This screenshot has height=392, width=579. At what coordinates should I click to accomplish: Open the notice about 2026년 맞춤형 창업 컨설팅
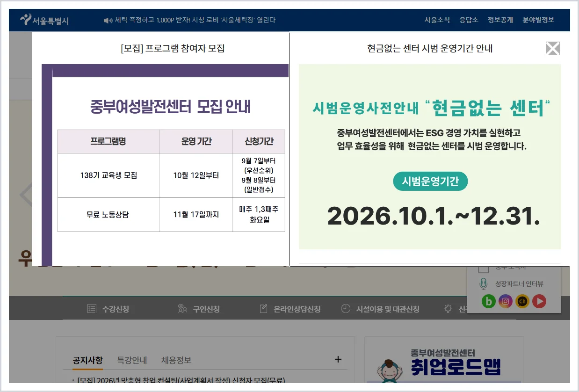181,380
